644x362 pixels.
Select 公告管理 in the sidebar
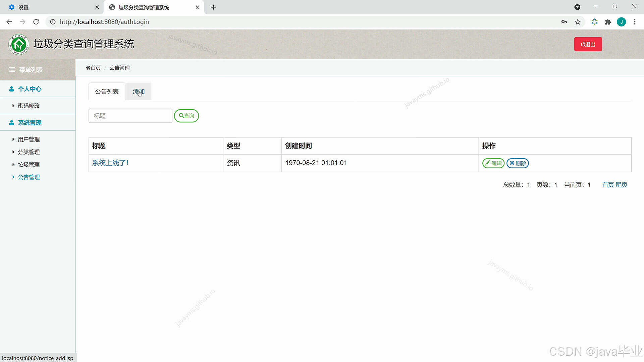pos(29,177)
